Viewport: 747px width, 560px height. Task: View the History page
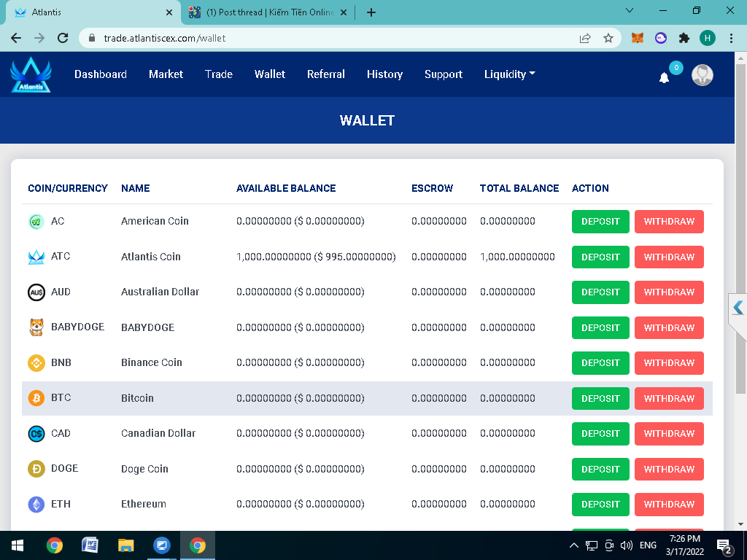pos(384,74)
